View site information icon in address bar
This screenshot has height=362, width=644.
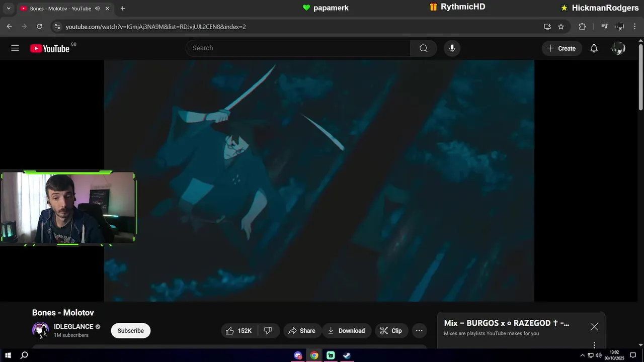(x=57, y=26)
